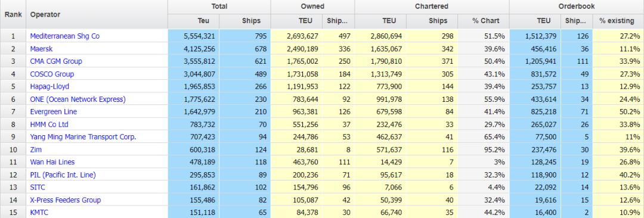The width and height of the screenshot is (644, 218).
Task: Select the 16,400 orderbook TEU cell
Action: click(535, 213)
